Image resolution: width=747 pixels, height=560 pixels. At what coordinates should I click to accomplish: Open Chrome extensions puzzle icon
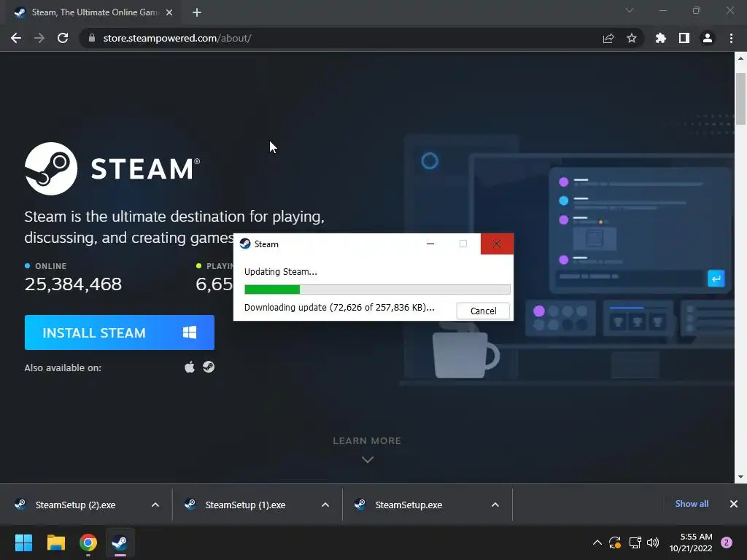pyautogui.click(x=660, y=38)
